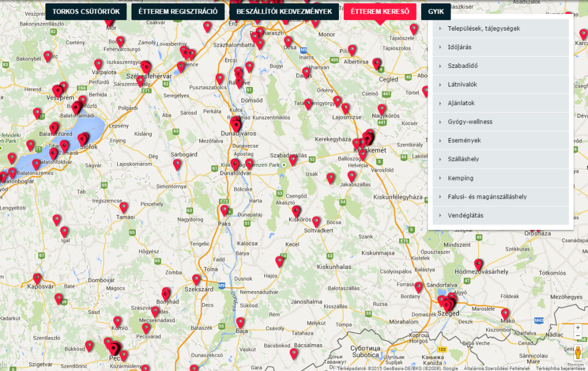The height and width of the screenshot is (371, 588).
Task: Expand the Települések, tájegységek section
Action: tap(500, 28)
